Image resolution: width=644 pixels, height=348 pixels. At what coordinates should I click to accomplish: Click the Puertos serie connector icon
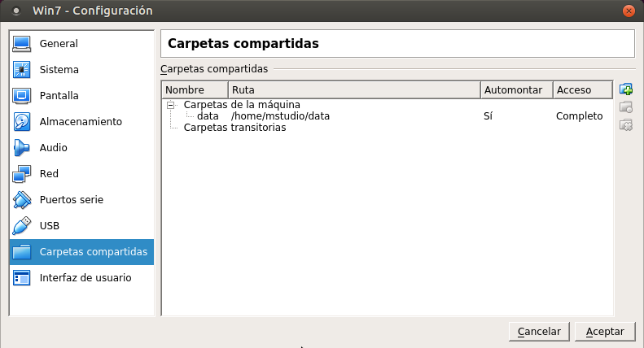[x=21, y=200]
